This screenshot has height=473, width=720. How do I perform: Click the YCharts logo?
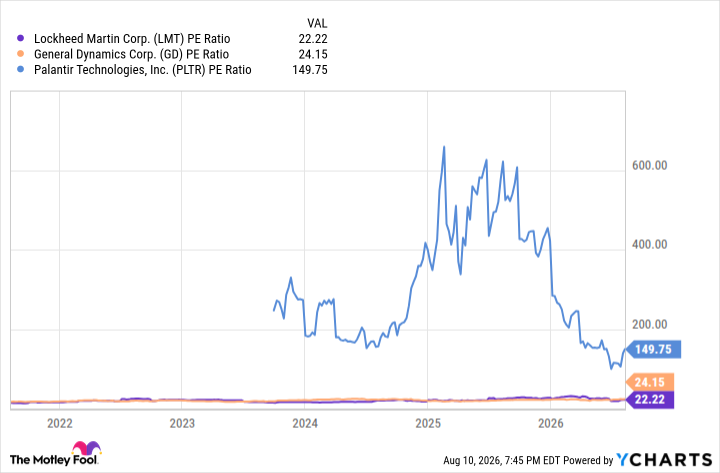coord(664,460)
